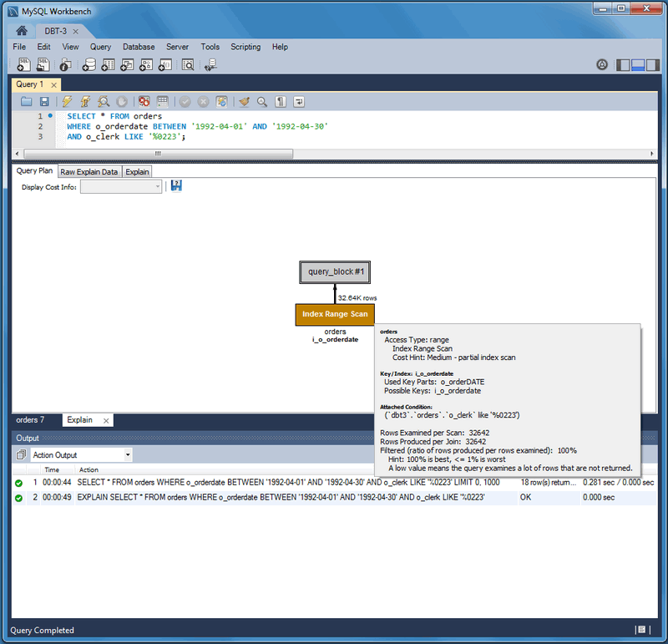
Task: Close the Query 1 tab
Action: [x=53, y=85]
